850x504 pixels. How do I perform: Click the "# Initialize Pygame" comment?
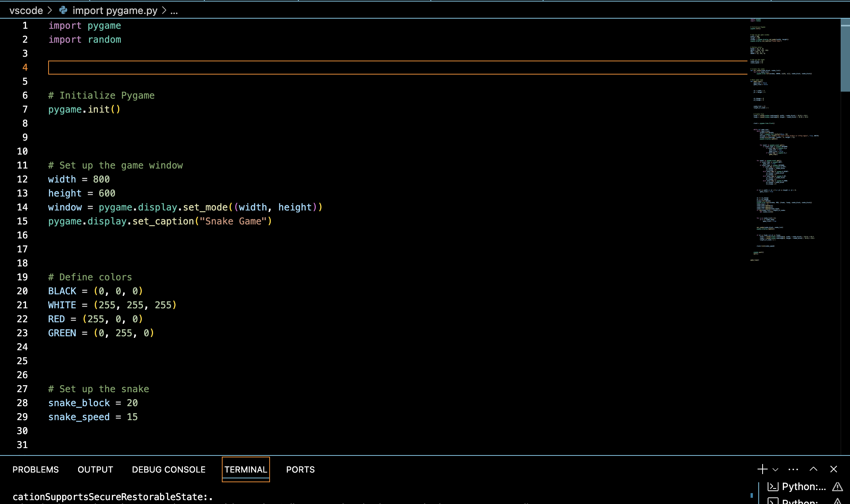(101, 96)
